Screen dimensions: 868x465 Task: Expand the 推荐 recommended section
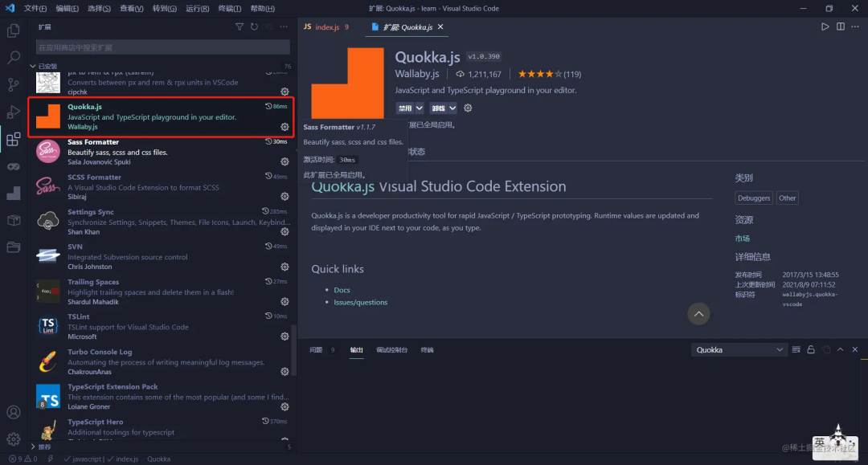pyautogui.click(x=33, y=447)
